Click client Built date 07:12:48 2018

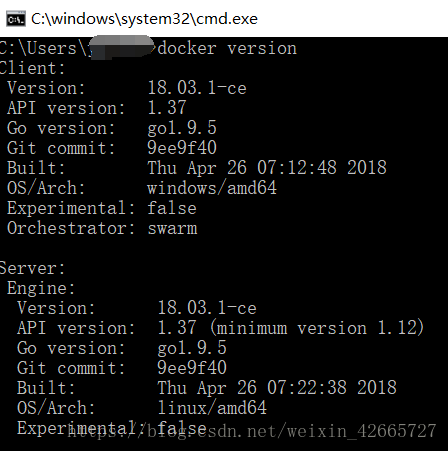pyautogui.click(x=322, y=167)
